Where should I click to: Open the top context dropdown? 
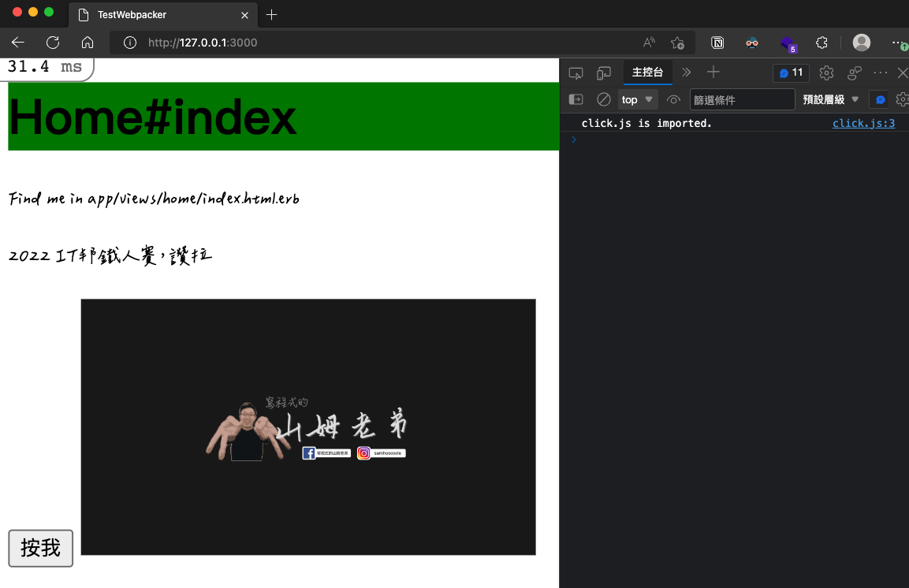pos(637,99)
